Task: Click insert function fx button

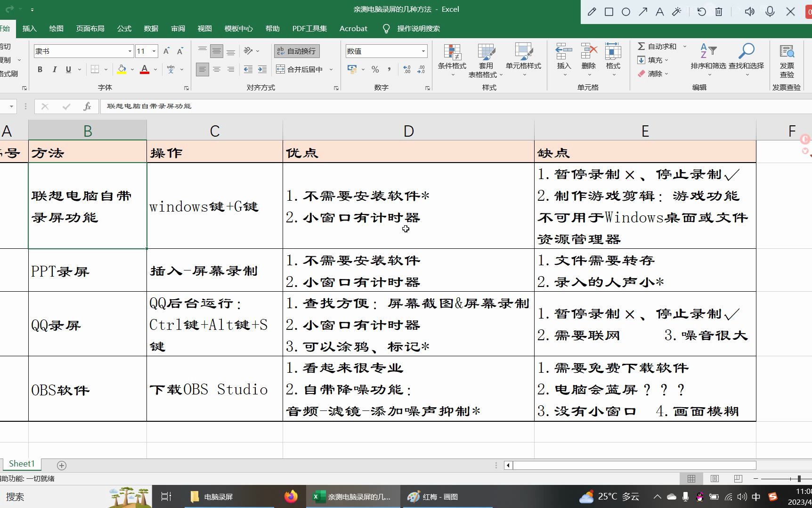Action: click(x=87, y=107)
